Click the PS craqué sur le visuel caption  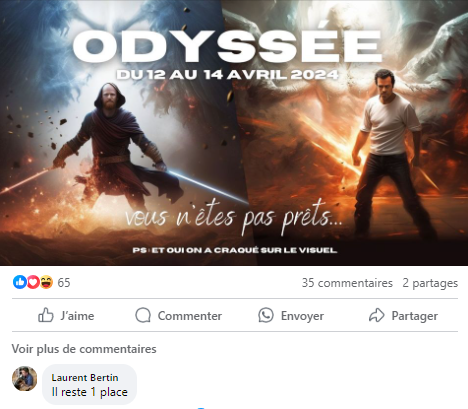pyautogui.click(x=235, y=250)
